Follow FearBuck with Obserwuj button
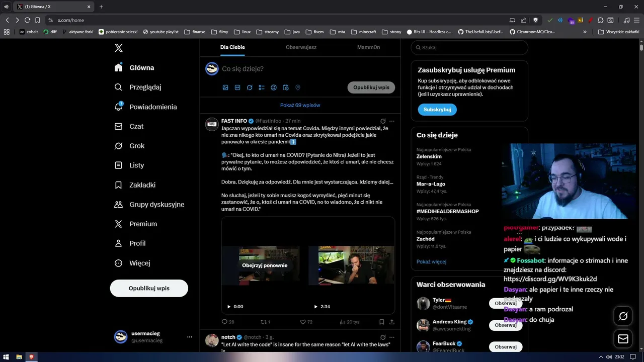Viewport: 644px width, 362px height. 506,347
